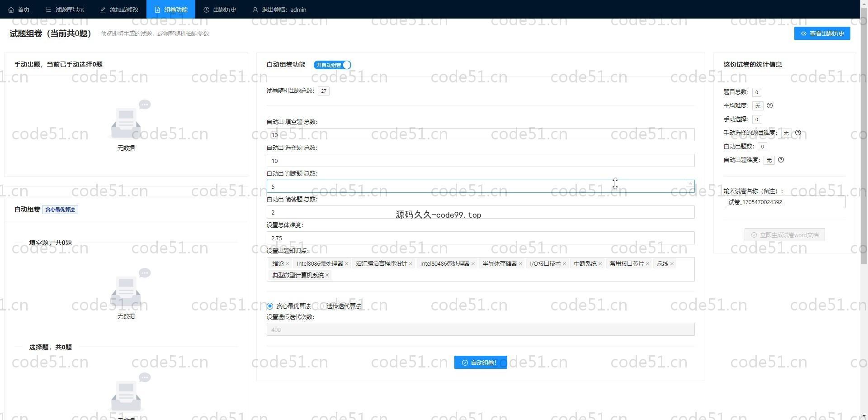Remove the 半导体存储器 tag
The image size is (868, 420).
pos(520,264)
